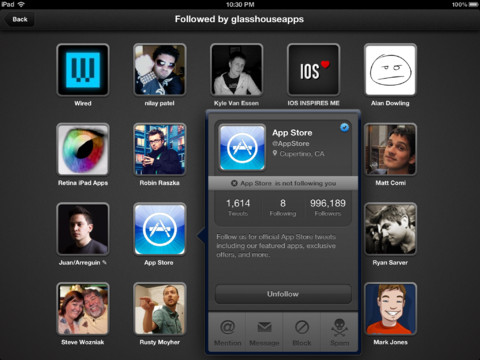
Task: Go back with the Back button
Action: pyautogui.click(x=19, y=19)
